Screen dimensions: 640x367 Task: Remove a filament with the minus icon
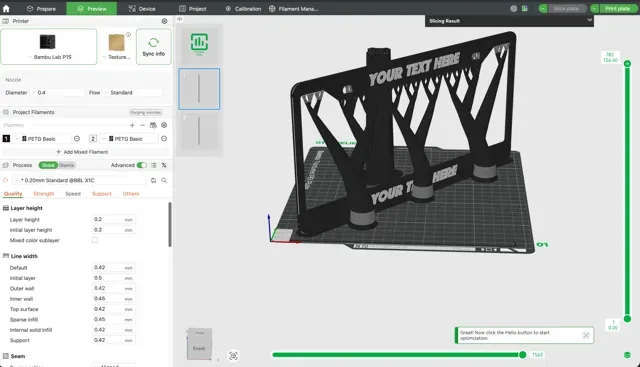point(142,125)
